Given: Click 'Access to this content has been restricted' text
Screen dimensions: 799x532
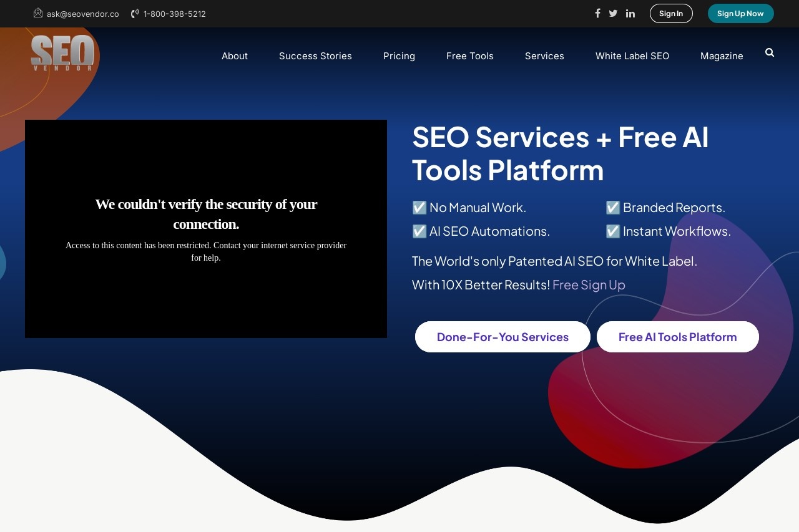Looking at the screenshot, I should (x=206, y=251).
